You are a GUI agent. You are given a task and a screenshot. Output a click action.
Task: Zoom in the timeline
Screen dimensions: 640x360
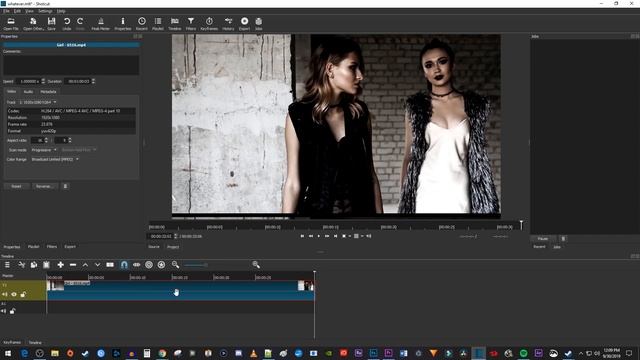click(x=256, y=265)
